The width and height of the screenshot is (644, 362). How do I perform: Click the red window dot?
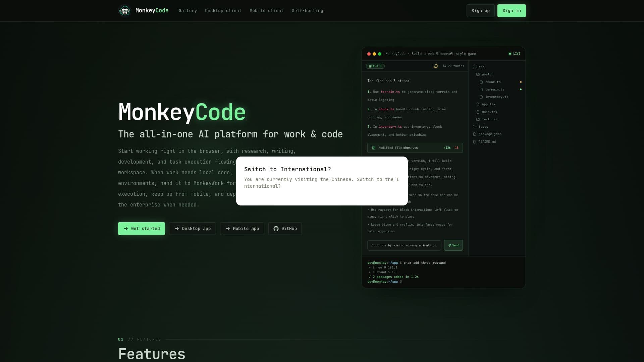pyautogui.click(x=369, y=54)
